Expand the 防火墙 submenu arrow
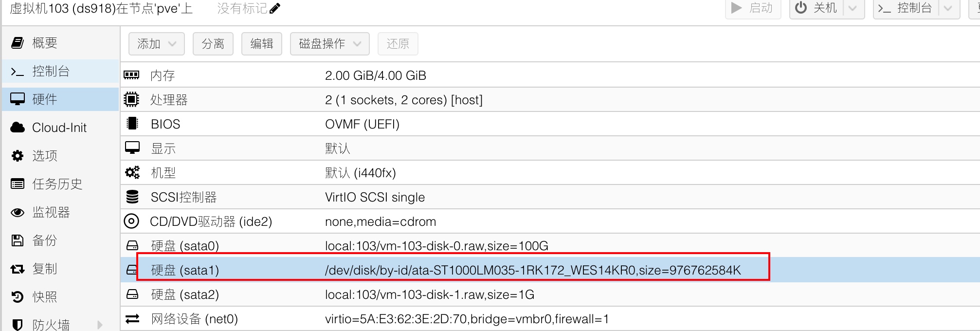Viewport: 980px width, 331px height. pyautogui.click(x=100, y=324)
